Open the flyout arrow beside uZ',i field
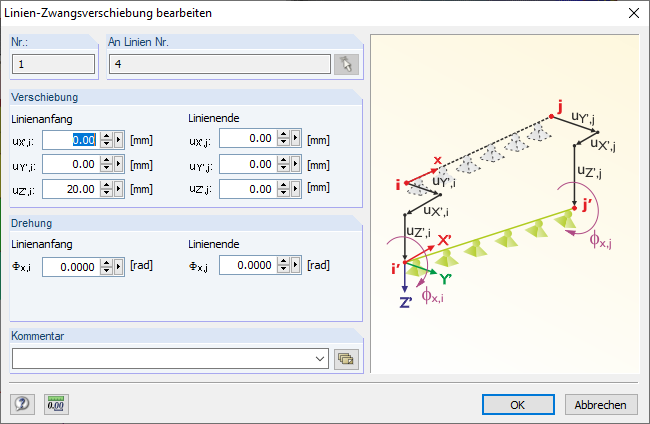The width and height of the screenshot is (650, 424). pyautogui.click(x=119, y=189)
